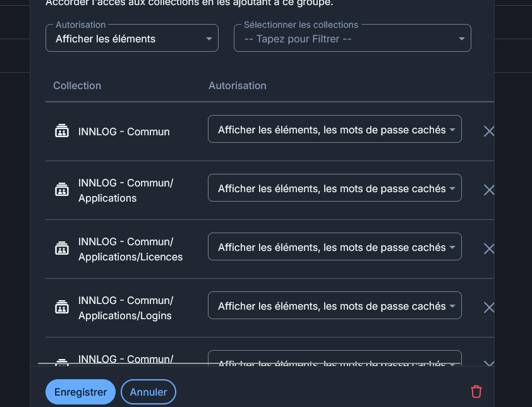This screenshot has height=407, width=532.
Task: Change permission for INNLOG - Commun
Action: click(x=334, y=130)
